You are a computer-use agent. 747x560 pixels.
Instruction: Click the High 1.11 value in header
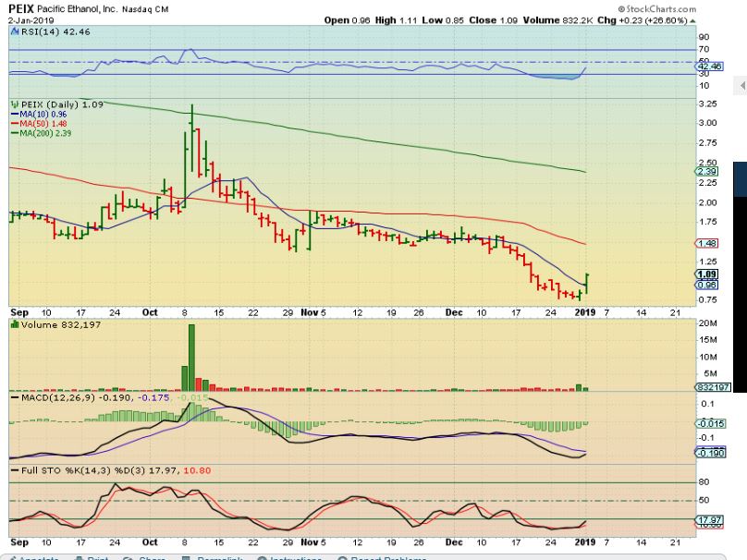point(397,20)
